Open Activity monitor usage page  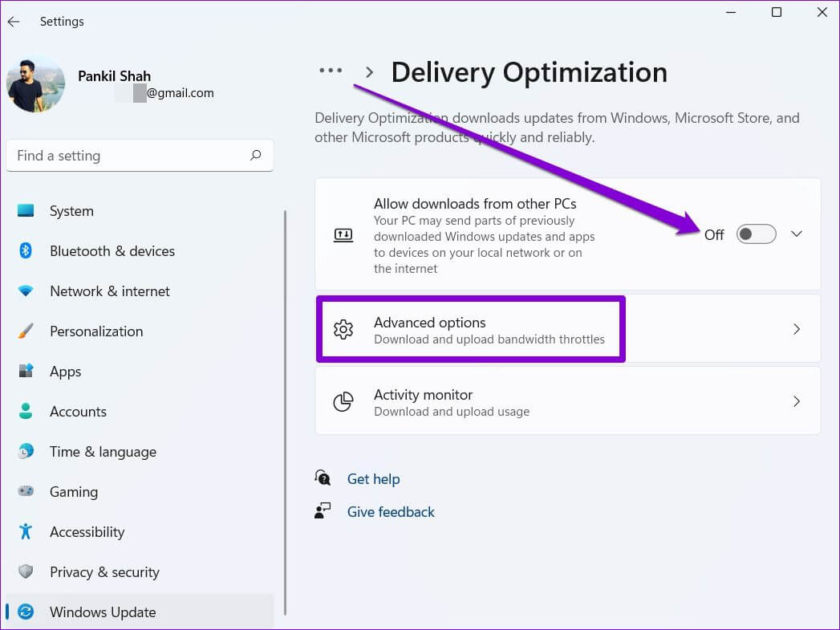tap(568, 401)
